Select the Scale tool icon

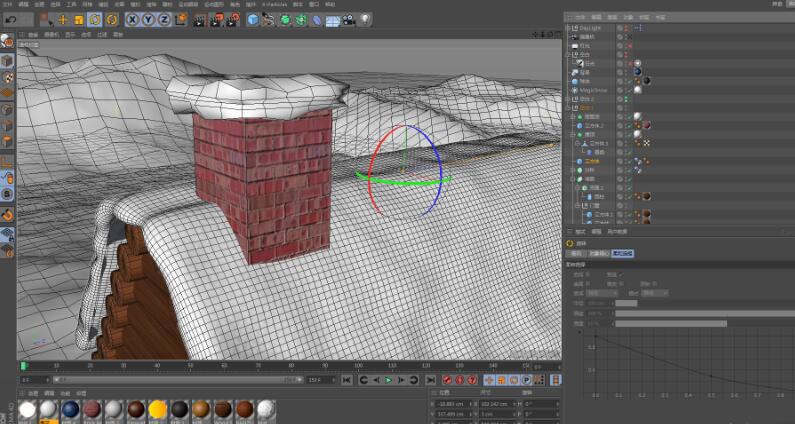tap(79, 19)
